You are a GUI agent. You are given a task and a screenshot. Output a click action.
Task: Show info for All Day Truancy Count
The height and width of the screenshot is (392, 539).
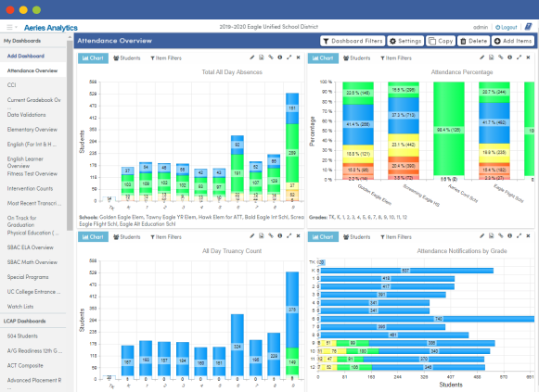coord(280,235)
